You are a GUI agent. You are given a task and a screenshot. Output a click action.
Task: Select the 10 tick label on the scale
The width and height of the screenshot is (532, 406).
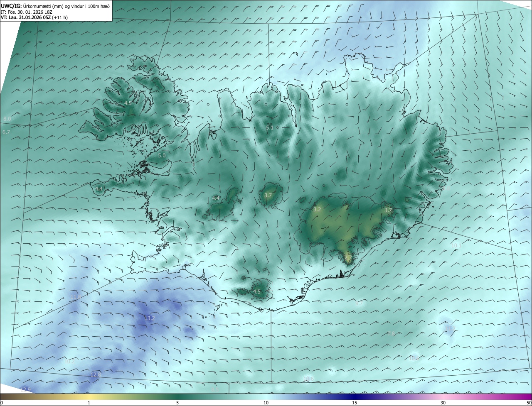266,403
